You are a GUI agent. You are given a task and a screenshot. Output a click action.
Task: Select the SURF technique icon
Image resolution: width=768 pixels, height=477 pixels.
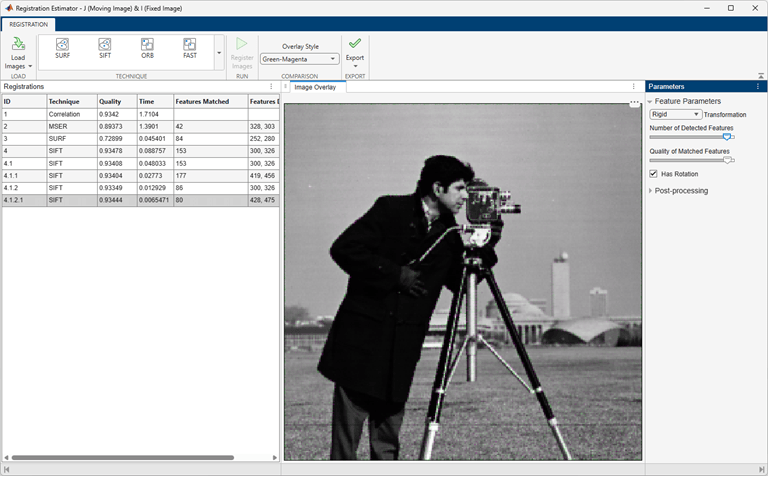pyautogui.click(x=62, y=44)
